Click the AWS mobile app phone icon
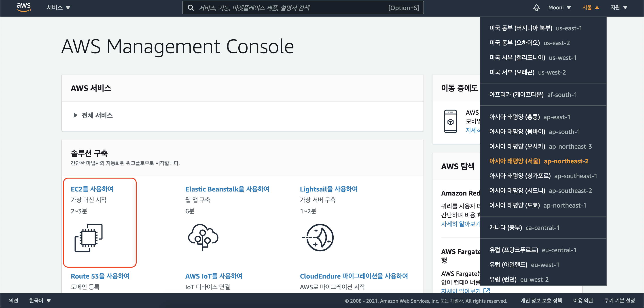This screenshot has width=644, height=308. tap(450, 121)
